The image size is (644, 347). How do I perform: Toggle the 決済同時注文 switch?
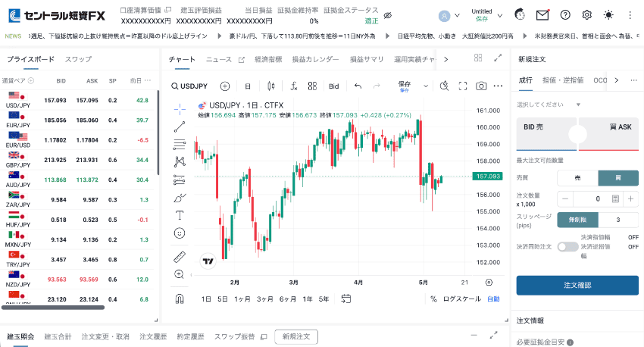(567, 247)
